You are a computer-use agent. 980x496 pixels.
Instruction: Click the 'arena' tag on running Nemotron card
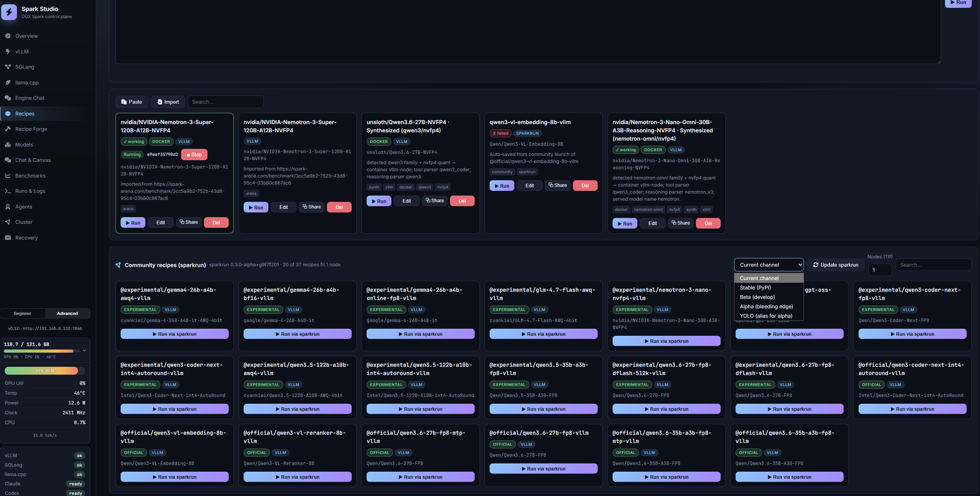128,209
